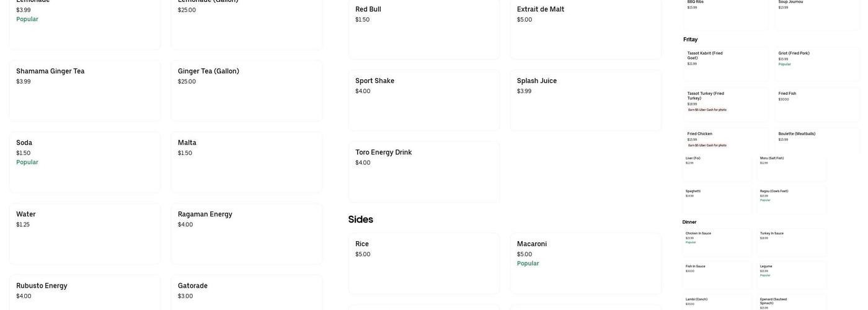Choose Chicken In Sauce under Dinner
868x310 pixels.
point(717,242)
